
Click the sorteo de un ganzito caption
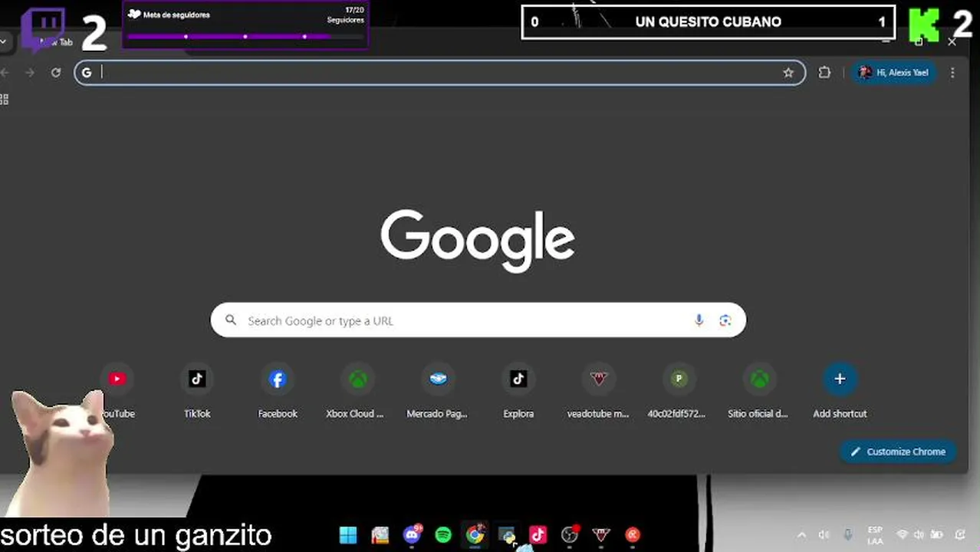(x=136, y=534)
